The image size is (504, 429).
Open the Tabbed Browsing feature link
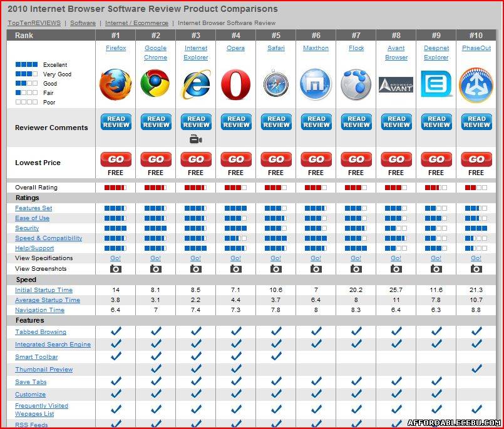(x=41, y=332)
